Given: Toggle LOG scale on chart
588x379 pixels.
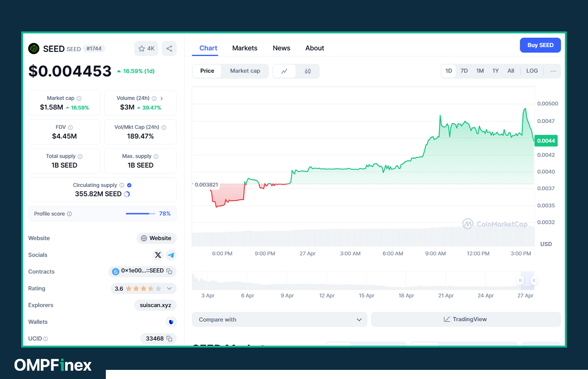Looking at the screenshot, I should tap(532, 71).
